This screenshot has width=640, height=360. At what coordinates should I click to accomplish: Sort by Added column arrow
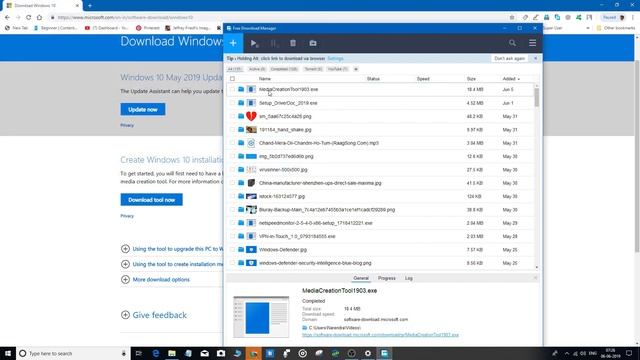click(518, 79)
